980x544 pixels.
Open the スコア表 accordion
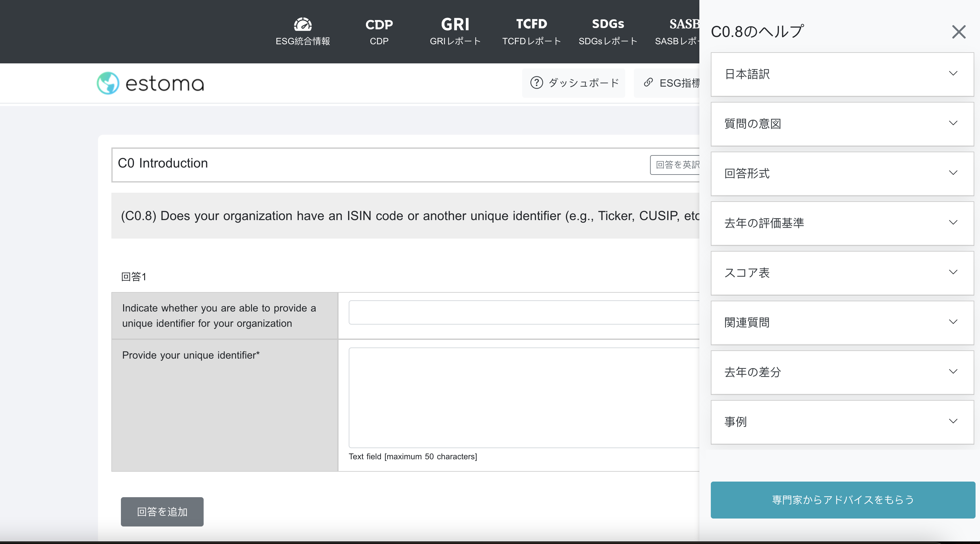(x=842, y=273)
